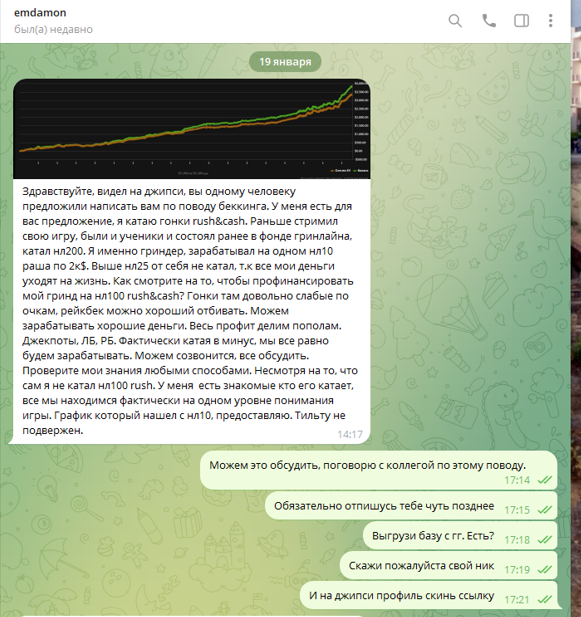This screenshot has height=617, width=581.
Task: Click read checkmarks next to 17:19
Action: (x=544, y=569)
